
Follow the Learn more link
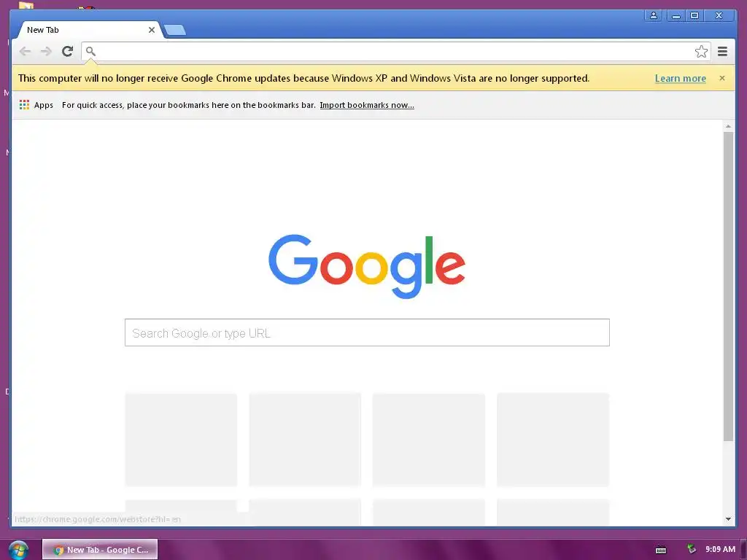680,78
